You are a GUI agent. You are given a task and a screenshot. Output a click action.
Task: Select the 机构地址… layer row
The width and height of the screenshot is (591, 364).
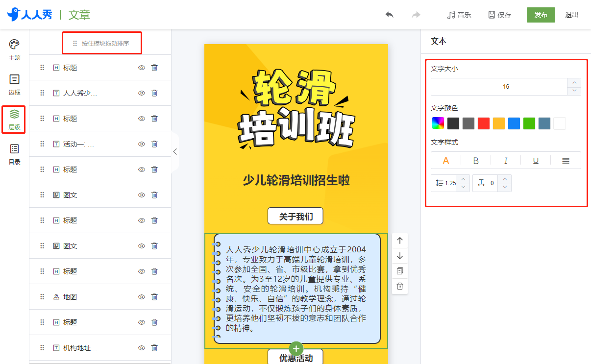pos(100,348)
